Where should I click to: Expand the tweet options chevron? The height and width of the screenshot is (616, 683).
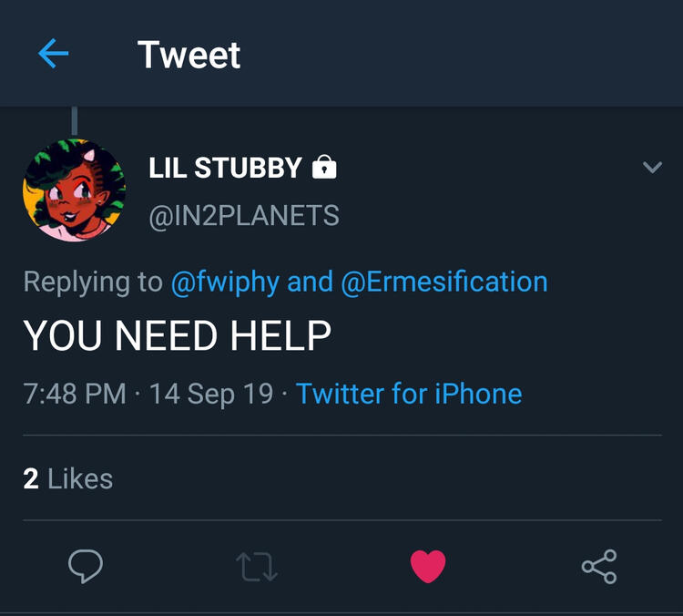click(652, 168)
